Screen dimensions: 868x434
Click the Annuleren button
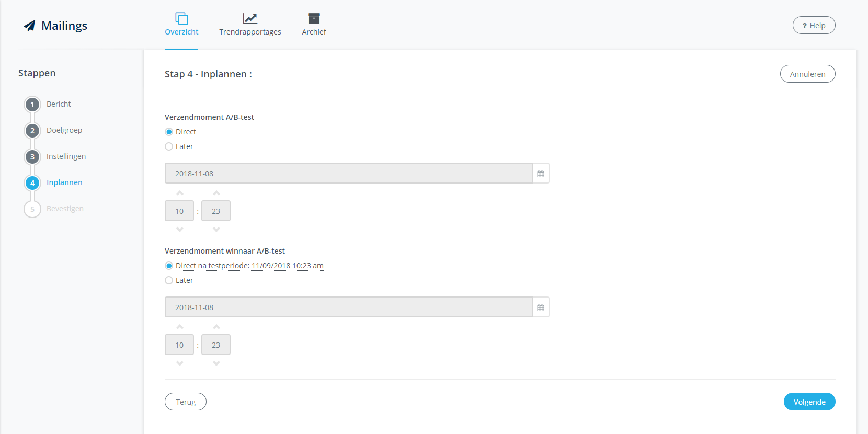click(807, 74)
